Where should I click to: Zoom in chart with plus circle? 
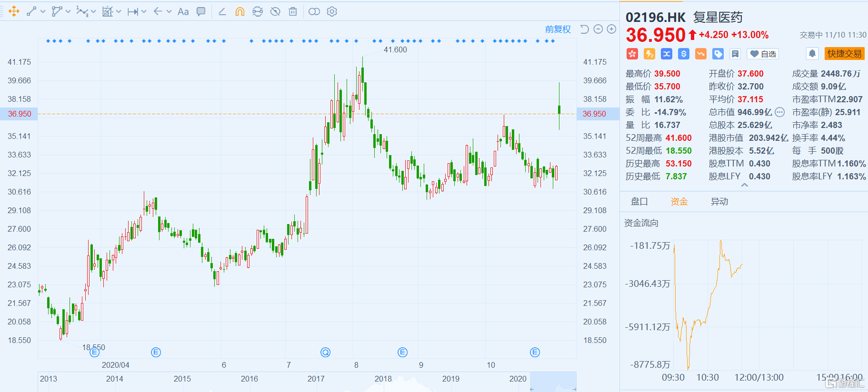click(x=612, y=29)
